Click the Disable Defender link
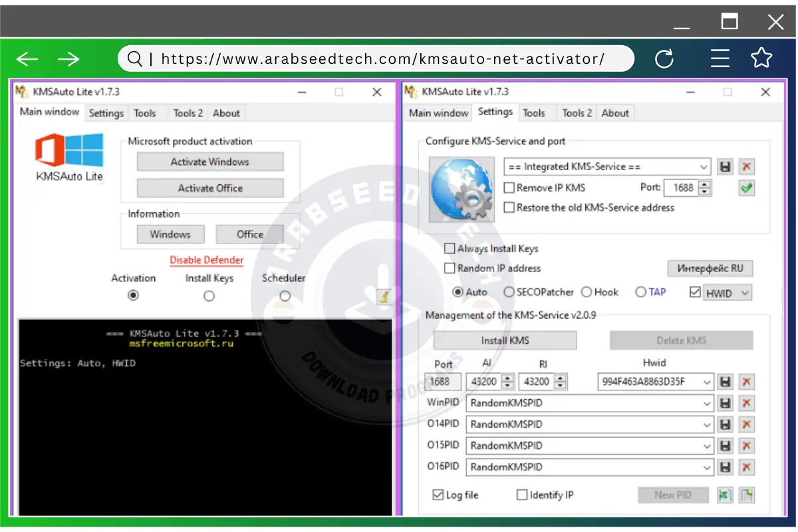The height and width of the screenshot is (532, 798). click(207, 259)
